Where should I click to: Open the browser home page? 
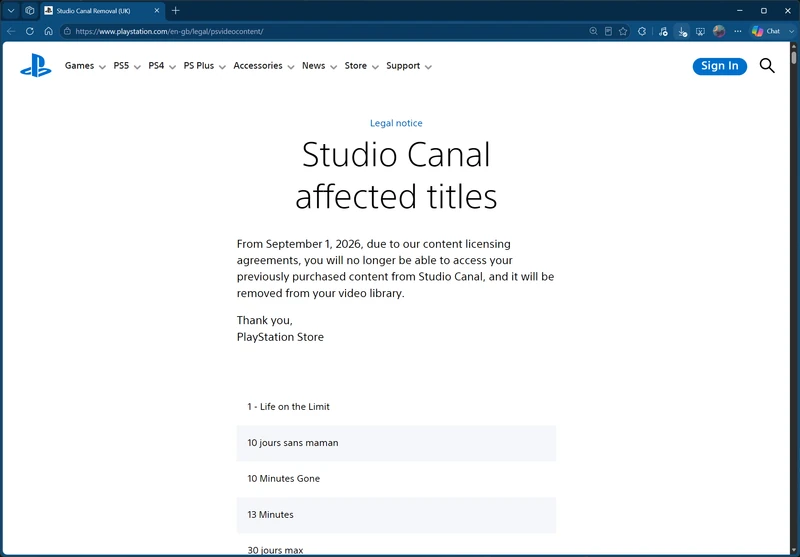tap(48, 31)
